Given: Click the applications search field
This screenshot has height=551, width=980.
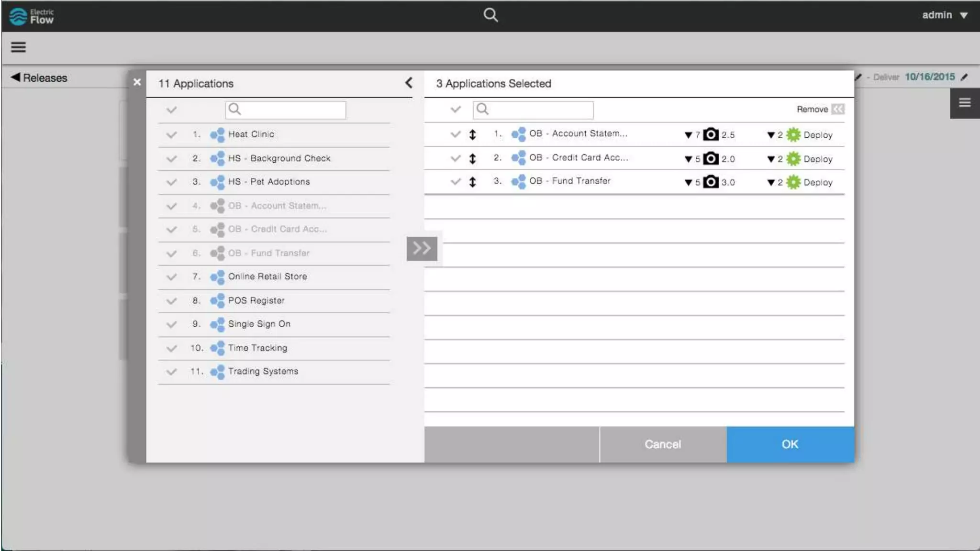Looking at the screenshot, I should pos(292,110).
